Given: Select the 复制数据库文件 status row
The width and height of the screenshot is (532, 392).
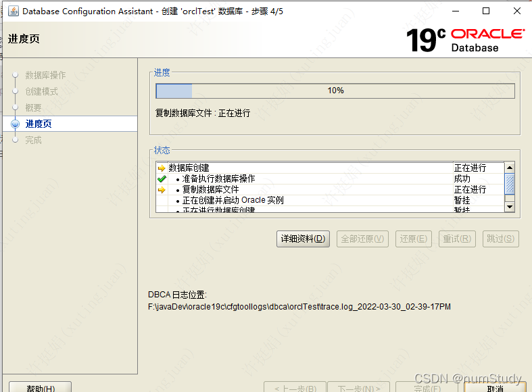Looking at the screenshot, I should click(x=330, y=189).
